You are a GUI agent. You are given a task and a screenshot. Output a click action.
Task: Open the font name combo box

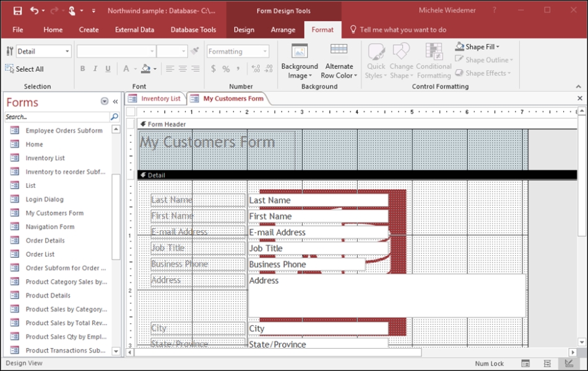pyautogui.click(x=116, y=51)
